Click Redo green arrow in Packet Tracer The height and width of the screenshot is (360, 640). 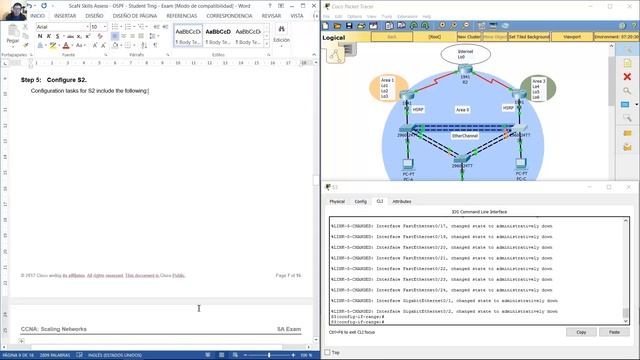[x=425, y=26]
